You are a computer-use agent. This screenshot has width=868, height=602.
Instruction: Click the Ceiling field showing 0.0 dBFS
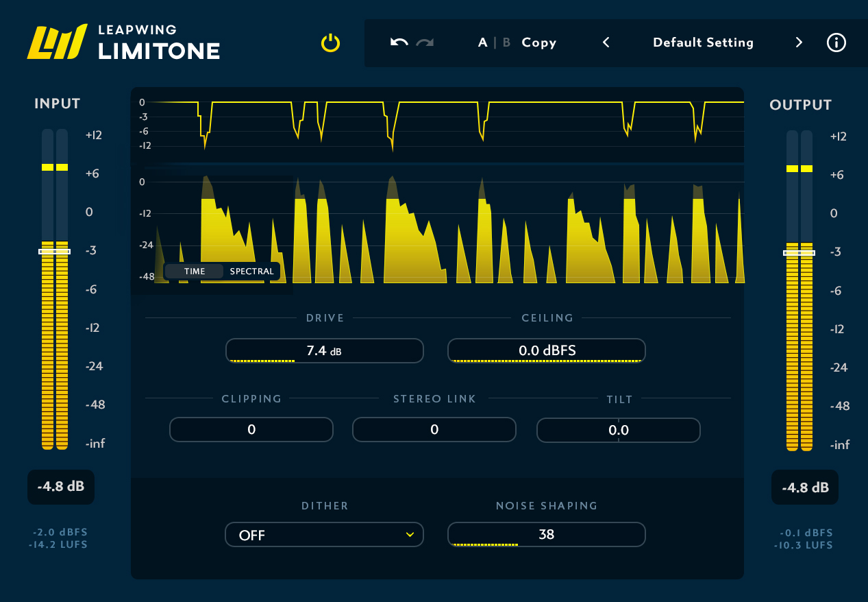[x=546, y=350]
